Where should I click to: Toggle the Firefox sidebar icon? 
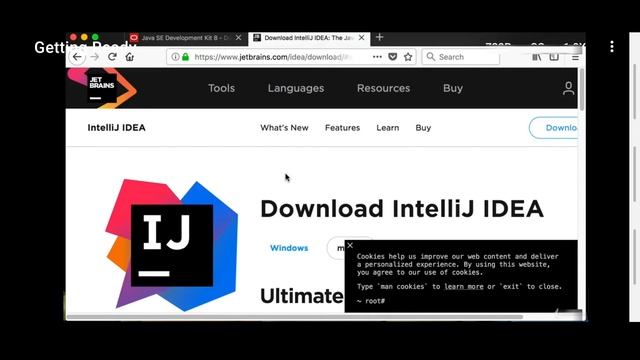pyautogui.click(x=554, y=57)
